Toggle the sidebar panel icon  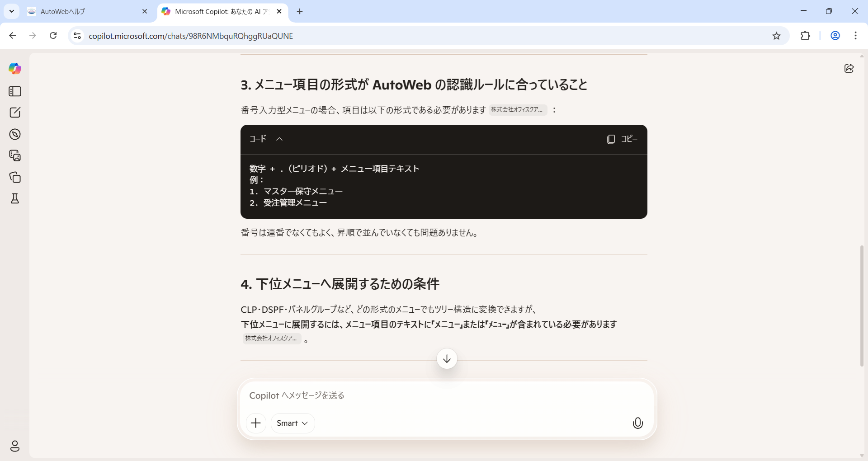(15, 91)
